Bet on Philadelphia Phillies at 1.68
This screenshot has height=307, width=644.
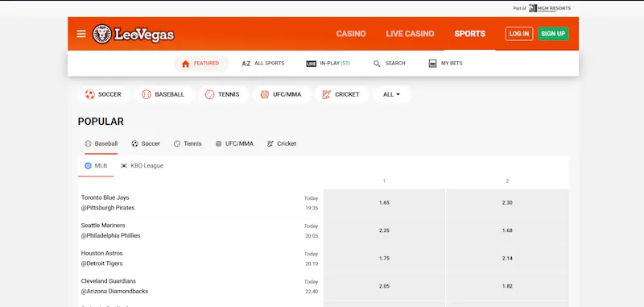(x=507, y=230)
